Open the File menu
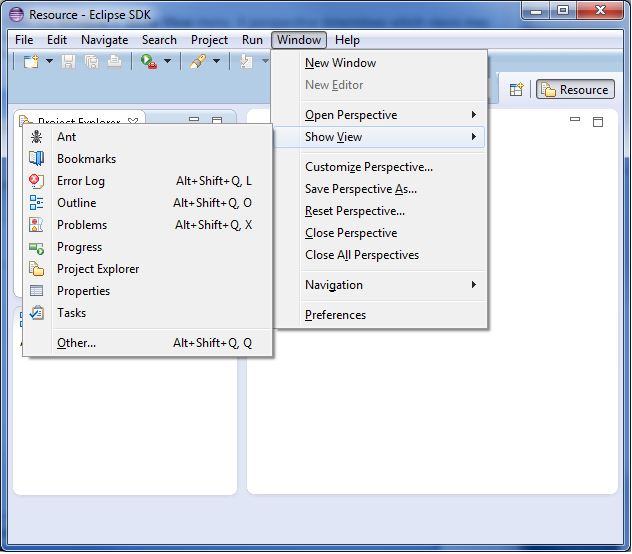632x554 pixels. 24,40
